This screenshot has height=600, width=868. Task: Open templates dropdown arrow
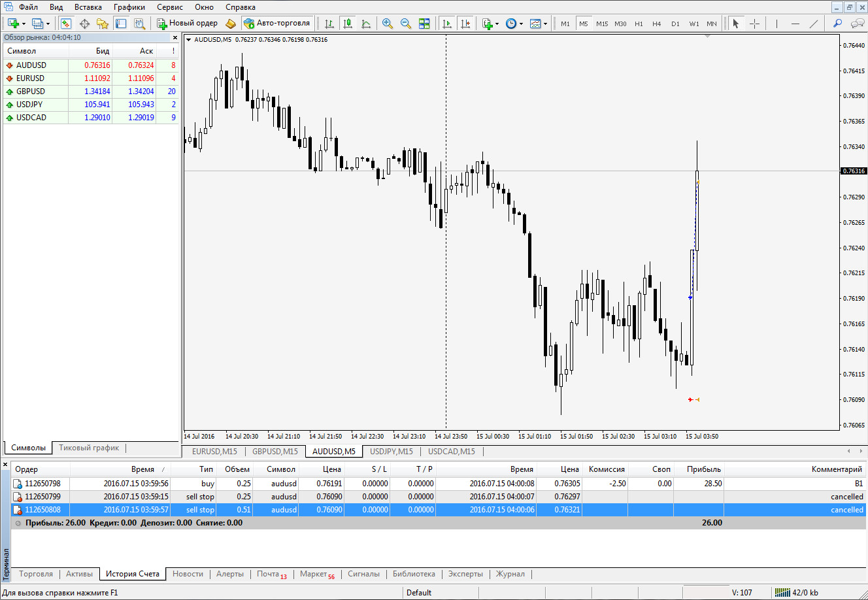(x=545, y=24)
